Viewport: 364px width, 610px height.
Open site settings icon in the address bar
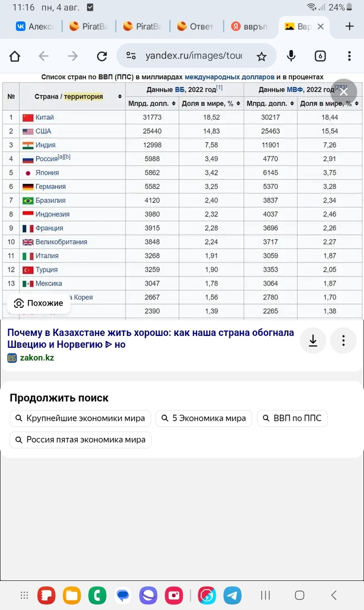pyautogui.click(x=131, y=56)
